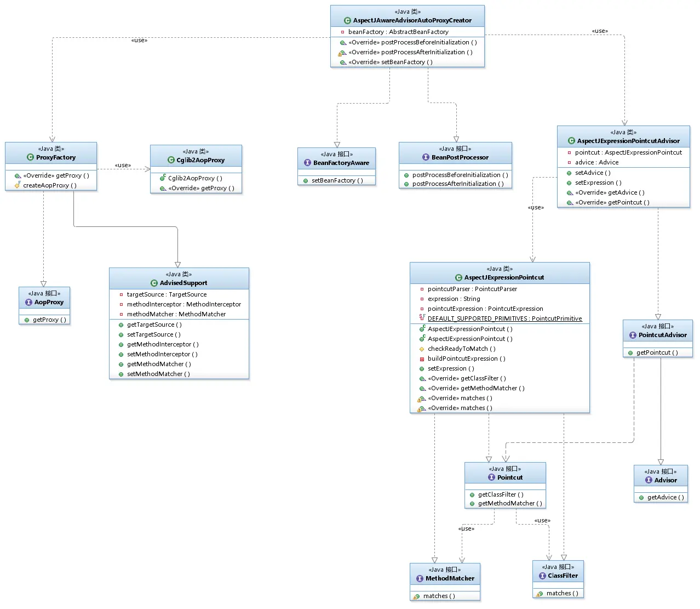
Task: Click the BeanPostProcessor interface title
Action: click(460, 157)
